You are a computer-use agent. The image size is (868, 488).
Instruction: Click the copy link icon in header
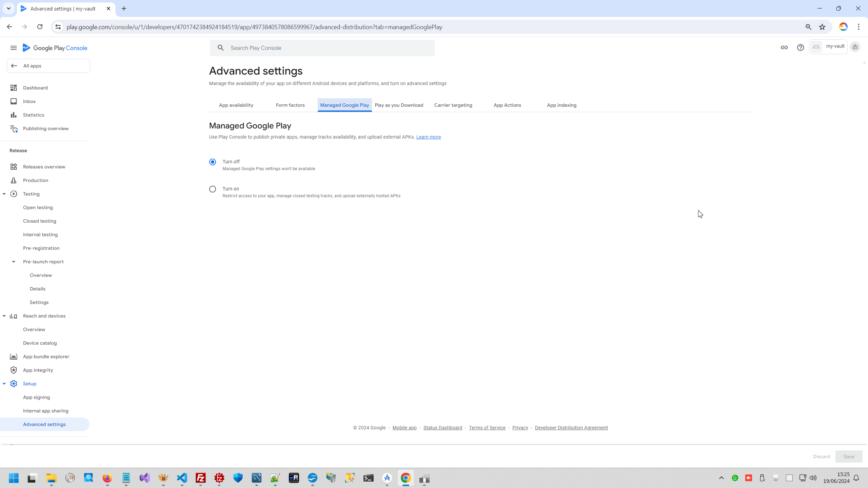[x=784, y=47]
